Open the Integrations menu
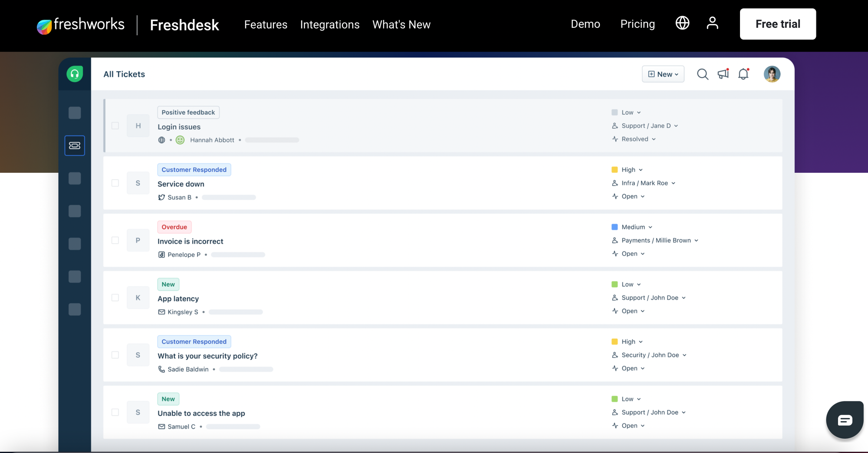868x453 pixels. [x=330, y=25]
